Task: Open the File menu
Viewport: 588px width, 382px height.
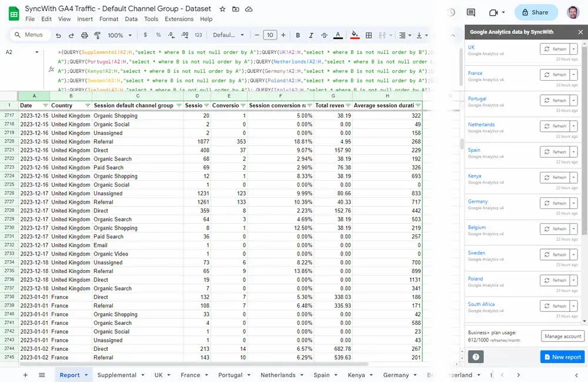Action: click(x=29, y=19)
